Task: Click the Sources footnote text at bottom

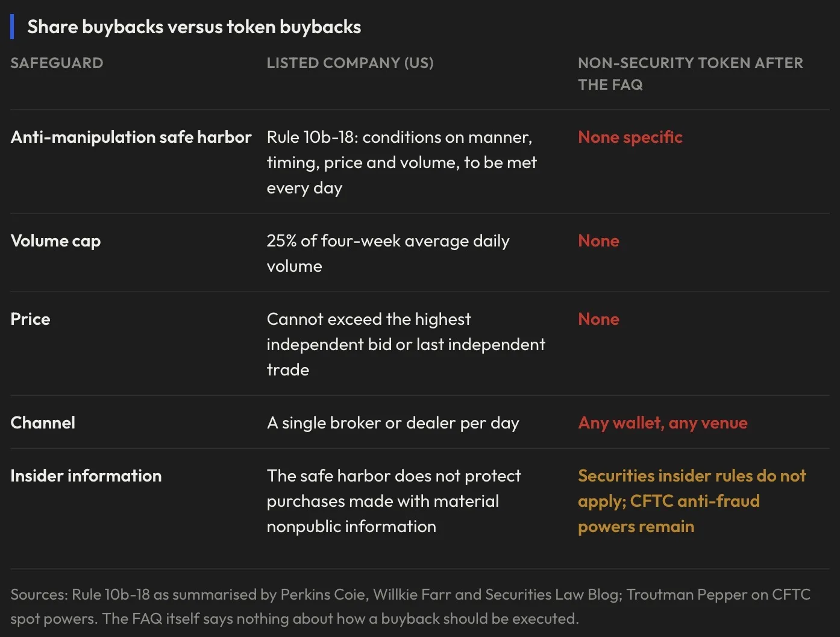Action: pyautogui.click(x=410, y=606)
